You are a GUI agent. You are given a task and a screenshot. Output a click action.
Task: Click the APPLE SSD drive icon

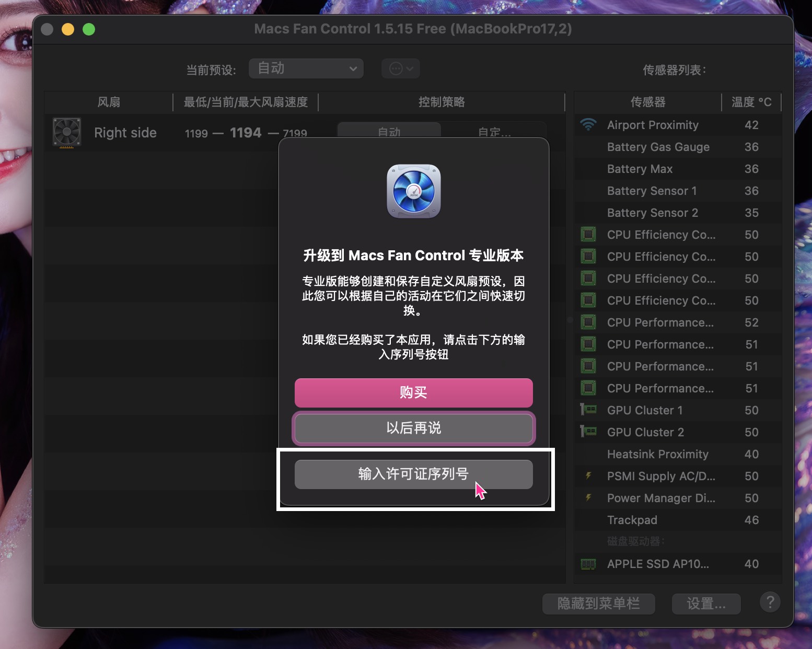point(589,564)
